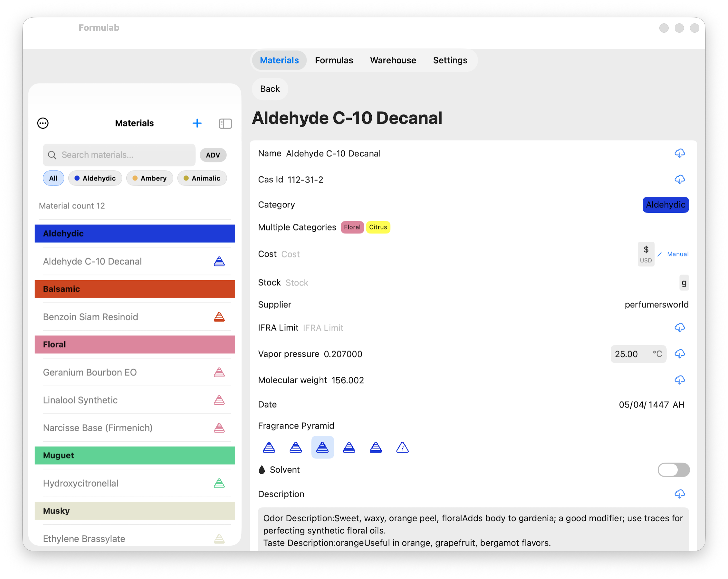Toggle the sidebar layout icon
Viewport: 728px width, 579px height.
(225, 124)
